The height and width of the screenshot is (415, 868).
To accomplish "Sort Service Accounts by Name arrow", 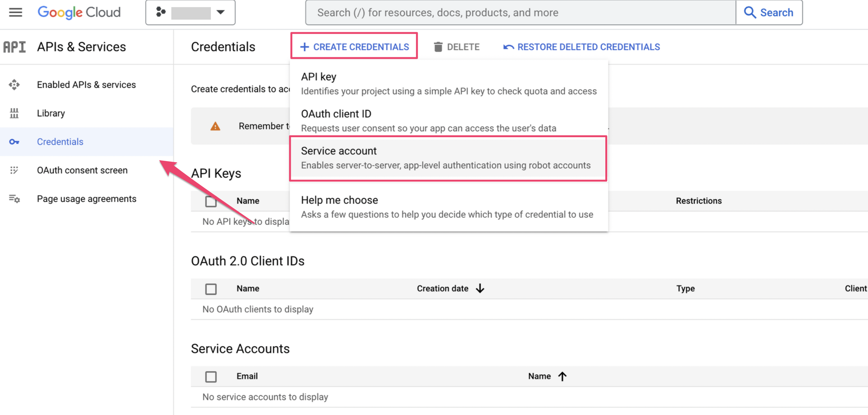I will [x=562, y=376].
